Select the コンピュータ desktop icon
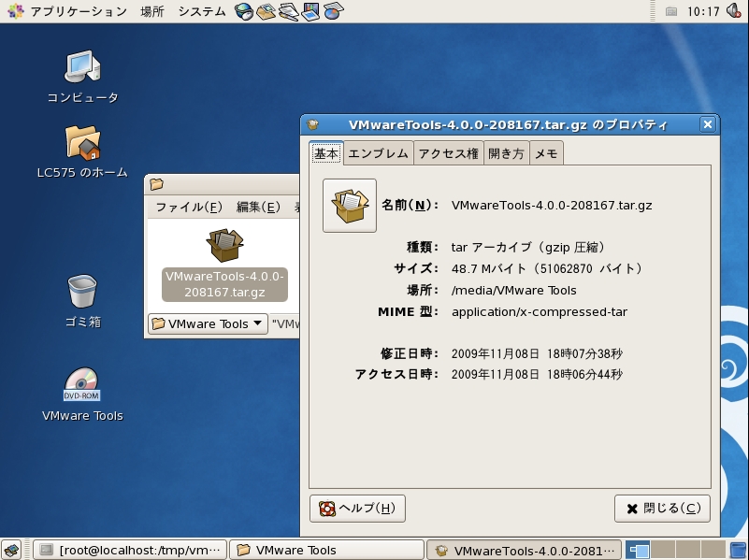This screenshot has width=749, height=560. click(x=82, y=77)
